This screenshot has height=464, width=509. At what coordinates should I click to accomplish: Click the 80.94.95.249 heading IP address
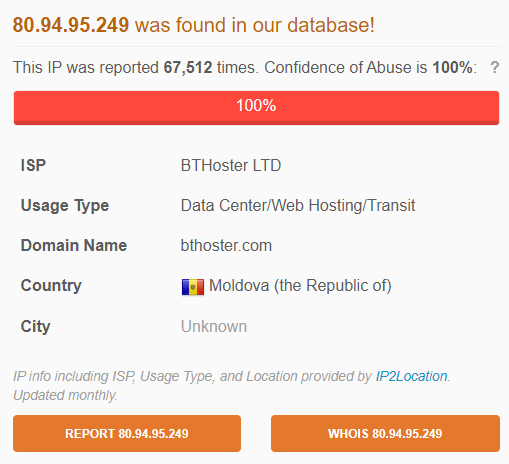(71, 25)
